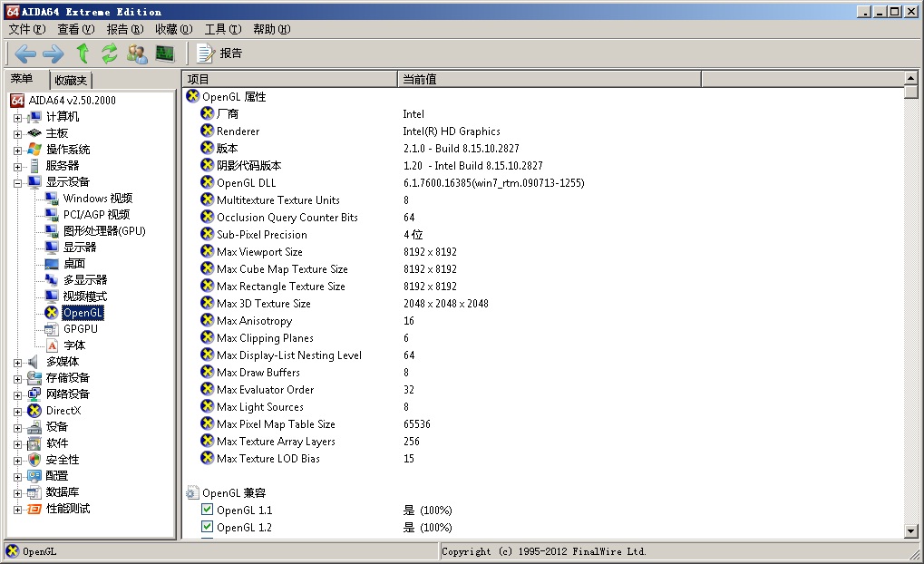This screenshot has width=924, height=564.
Task: Select the 计算机 tree icon
Action: (34, 117)
